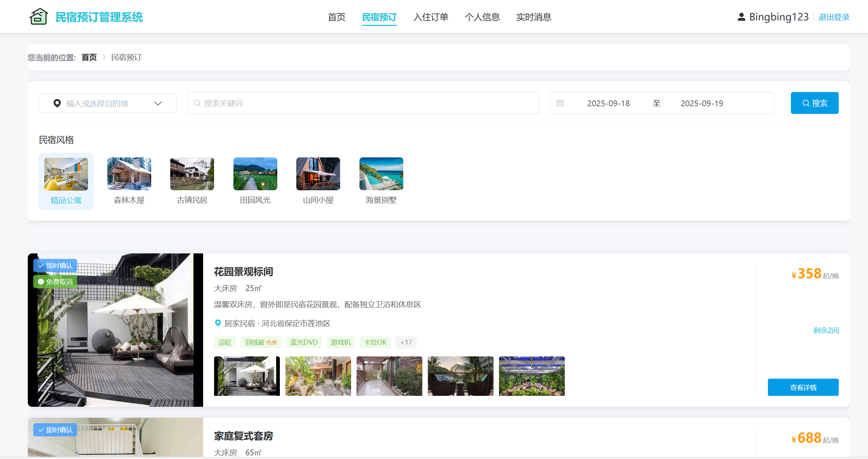Select the 田园风光 style thumbnail
This screenshot has height=459, width=868.
[255, 174]
